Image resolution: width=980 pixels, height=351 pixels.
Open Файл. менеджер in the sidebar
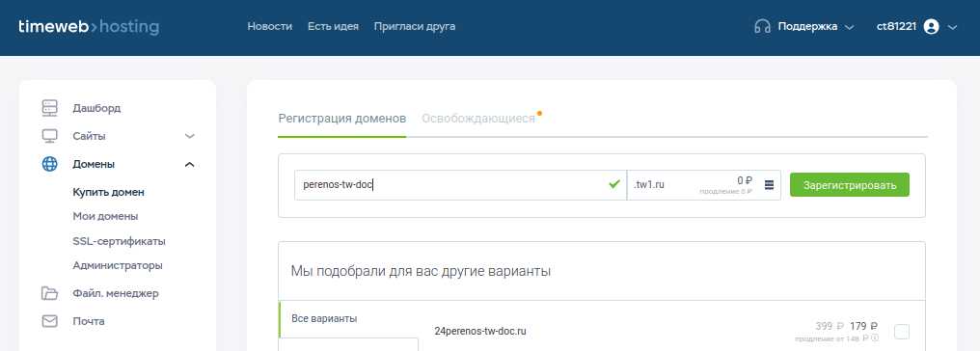(116, 293)
